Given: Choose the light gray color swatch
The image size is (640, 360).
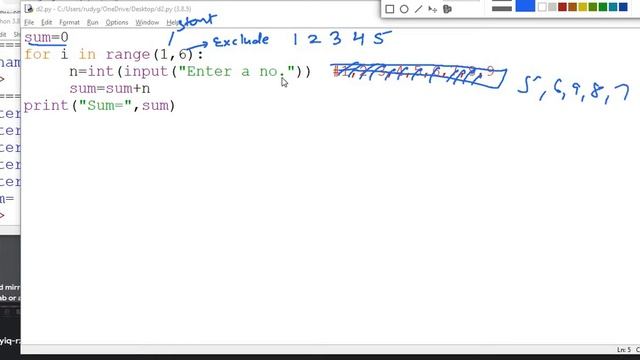Looking at the screenshot, I should pos(552,7).
